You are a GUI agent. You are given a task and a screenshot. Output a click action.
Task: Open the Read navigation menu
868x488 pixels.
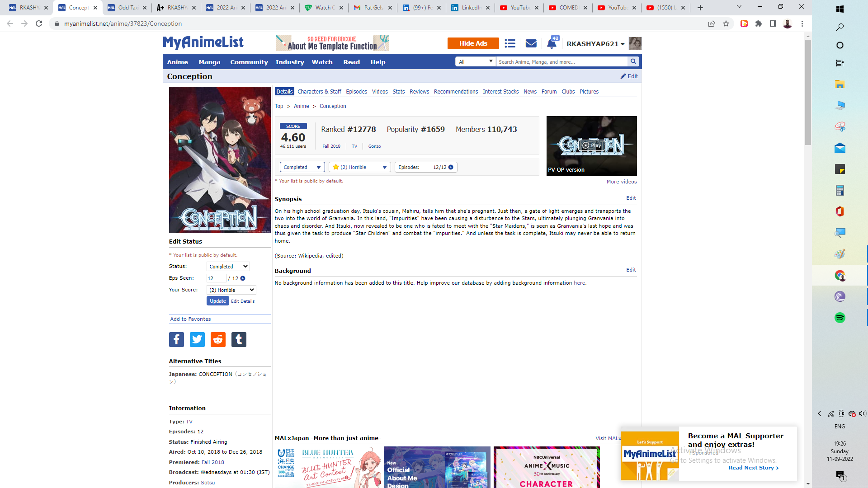point(351,62)
